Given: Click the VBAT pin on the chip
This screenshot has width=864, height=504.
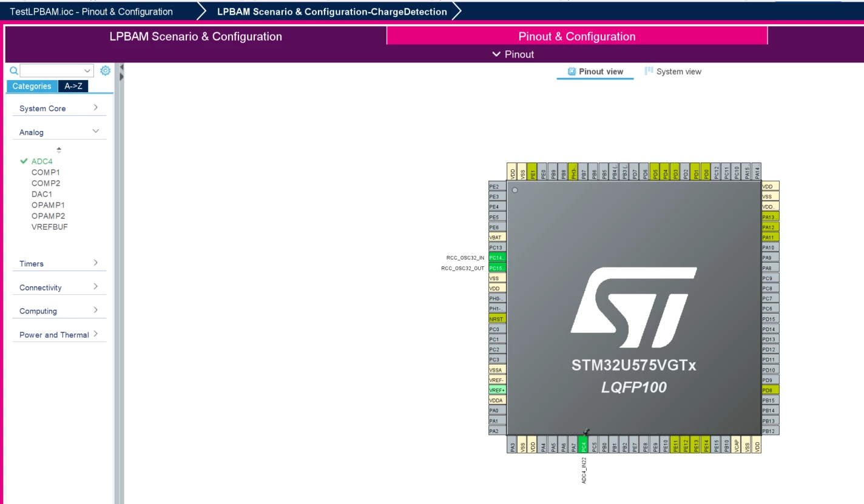Looking at the screenshot, I should pyautogui.click(x=498, y=237).
